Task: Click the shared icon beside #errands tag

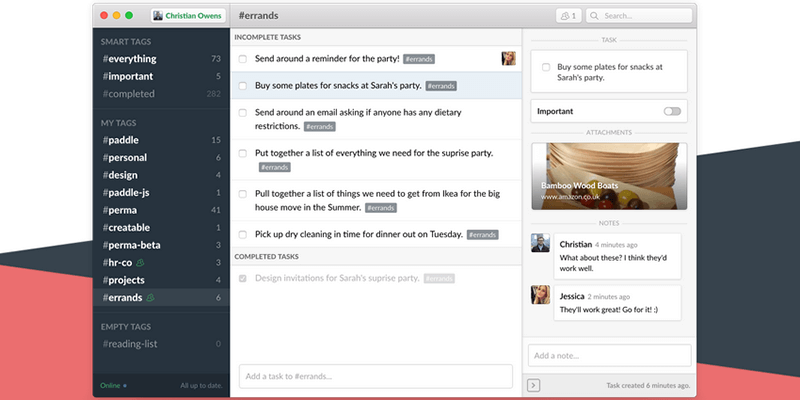Action: point(150,298)
